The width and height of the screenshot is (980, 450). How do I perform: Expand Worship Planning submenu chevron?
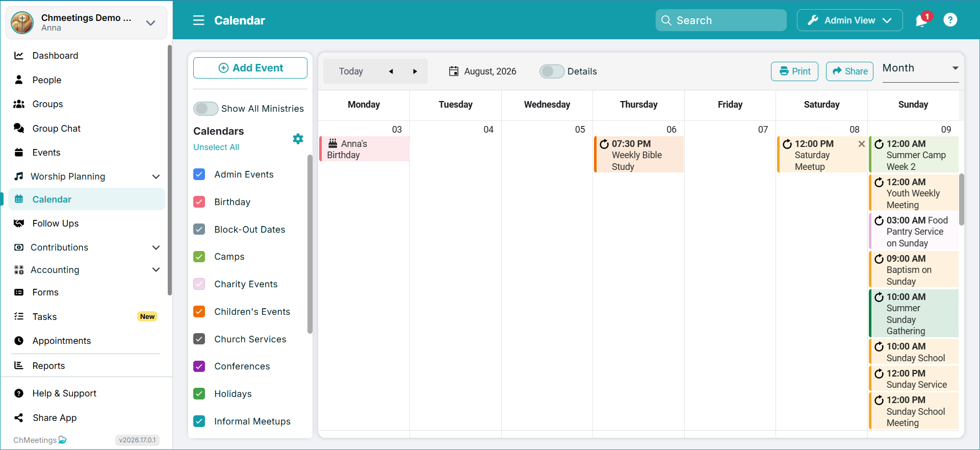[x=156, y=177]
